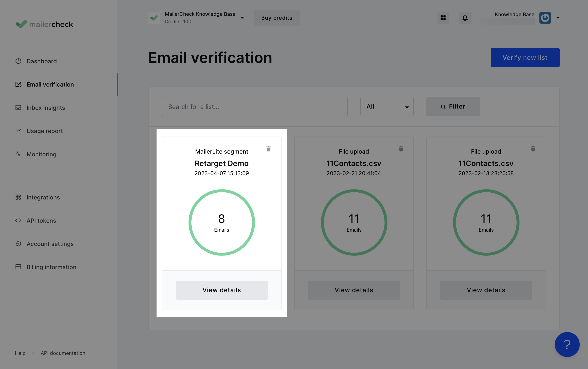The width and height of the screenshot is (588, 369).
Task: Go to Email verification in sidebar
Action: 50,84
